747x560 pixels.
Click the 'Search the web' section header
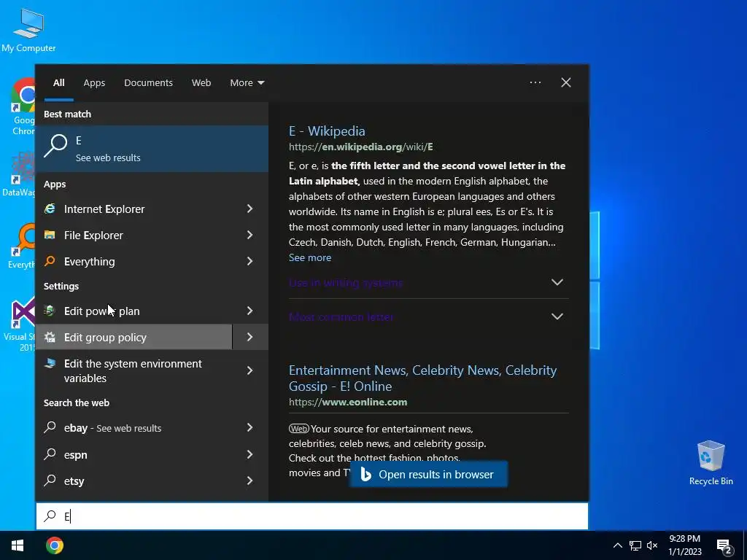(x=77, y=402)
